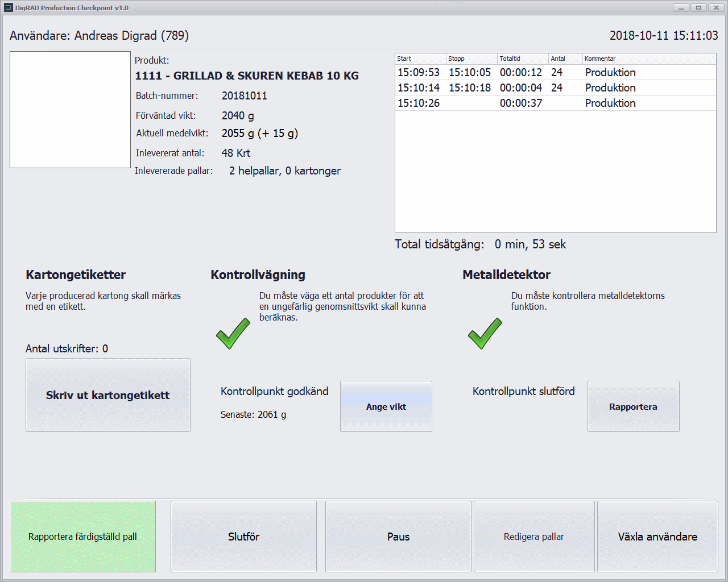Click the date and time 2018-10-11 15:11:03
This screenshot has height=582, width=728.
point(664,35)
